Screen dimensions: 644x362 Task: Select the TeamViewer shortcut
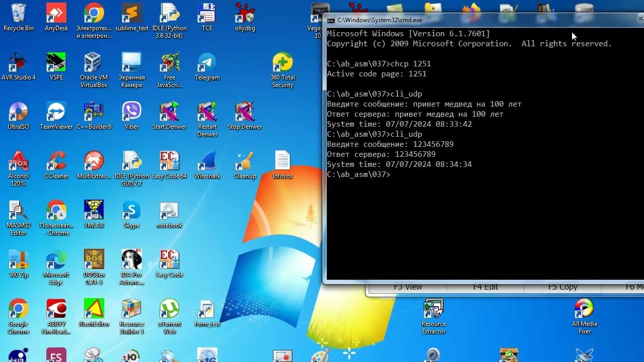(x=56, y=116)
